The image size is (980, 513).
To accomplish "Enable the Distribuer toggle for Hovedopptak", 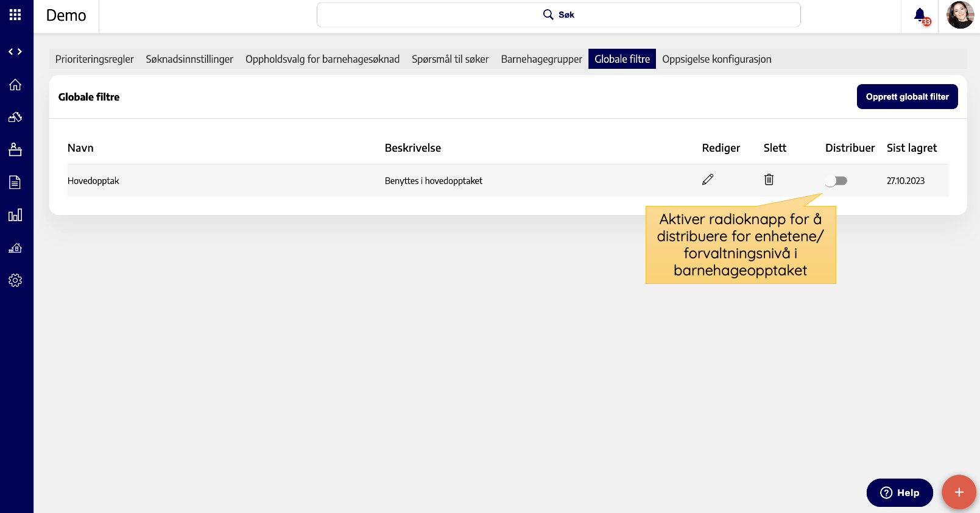I will pyautogui.click(x=836, y=181).
